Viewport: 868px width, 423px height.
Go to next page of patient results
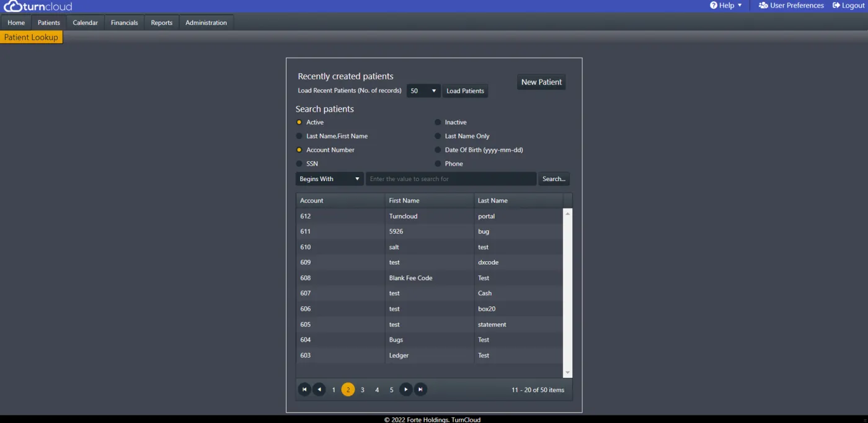pos(406,390)
